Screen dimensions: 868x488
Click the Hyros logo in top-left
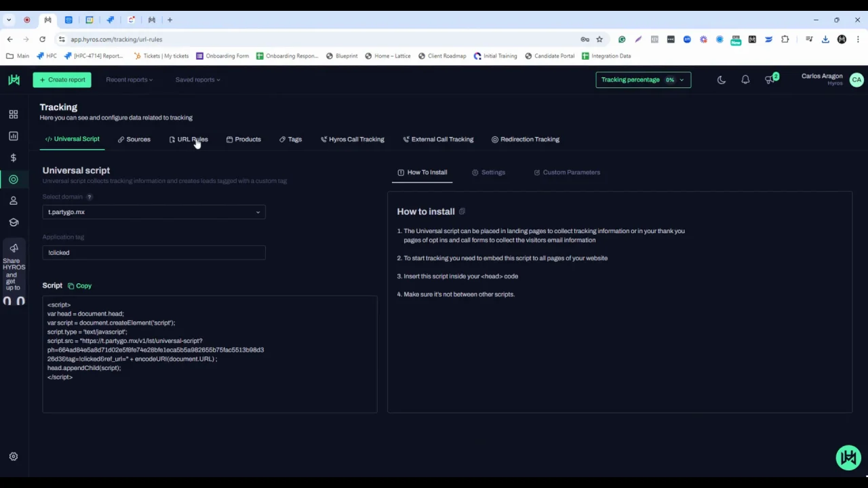14,80
